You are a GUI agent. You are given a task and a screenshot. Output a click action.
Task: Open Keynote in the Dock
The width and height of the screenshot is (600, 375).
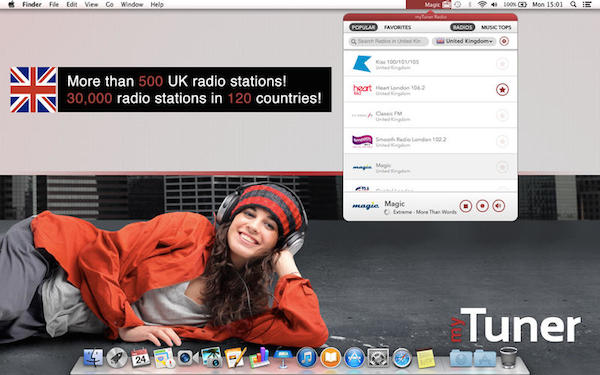click(x=283, y=358)
